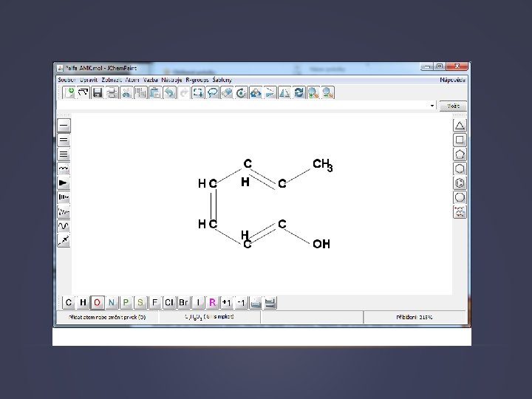Open the Vazba menu
The height and width of the screenshot is (399, 532).
click(x=150, y=80)
